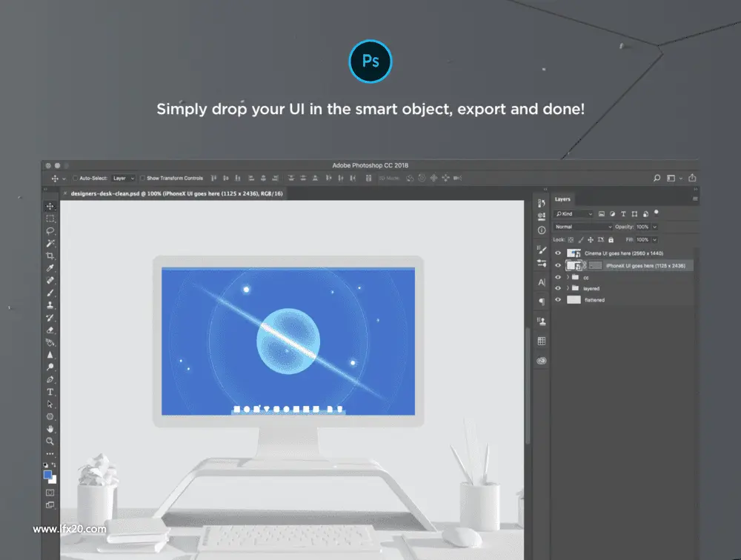
Task: Toggle the layer filter on/off switch
Action: coord(657,213)
